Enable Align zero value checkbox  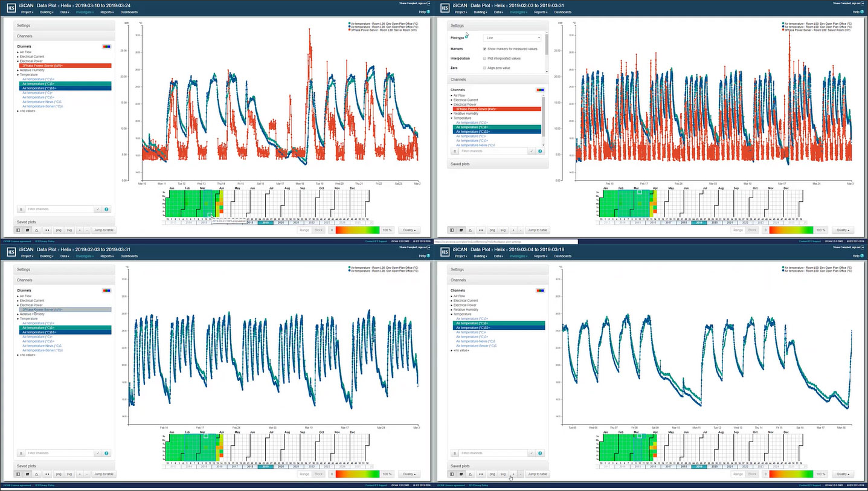tap(485, 68)
